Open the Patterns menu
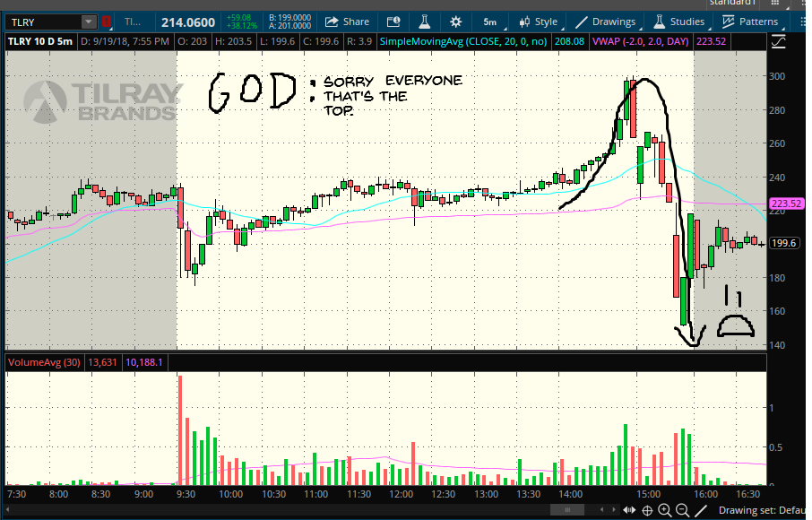Viewport: 812px width, 520px height. click(752, 22)
